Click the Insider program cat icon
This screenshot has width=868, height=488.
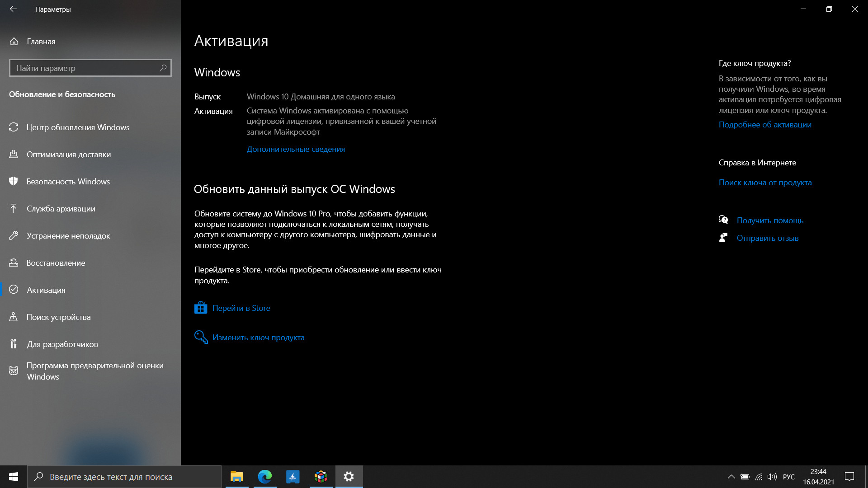coord(14,371)
